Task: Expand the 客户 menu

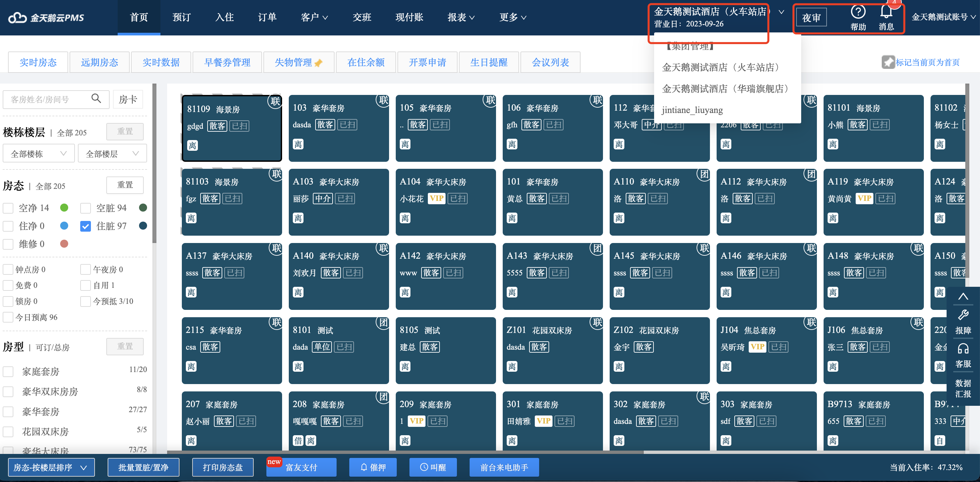Action: 314,17
